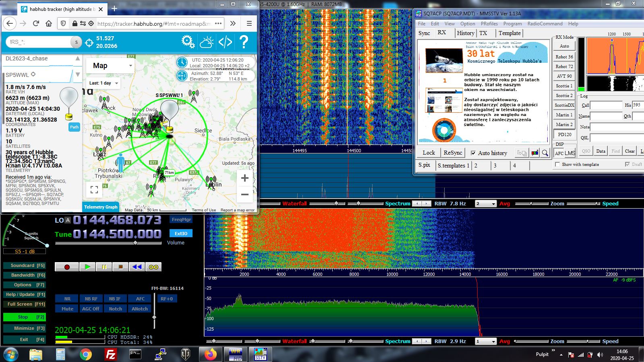Expand the DL2623-4_chase vehicle entry
Image resolution: width=644 pixels, height=362 pixels.
[78, 59]
